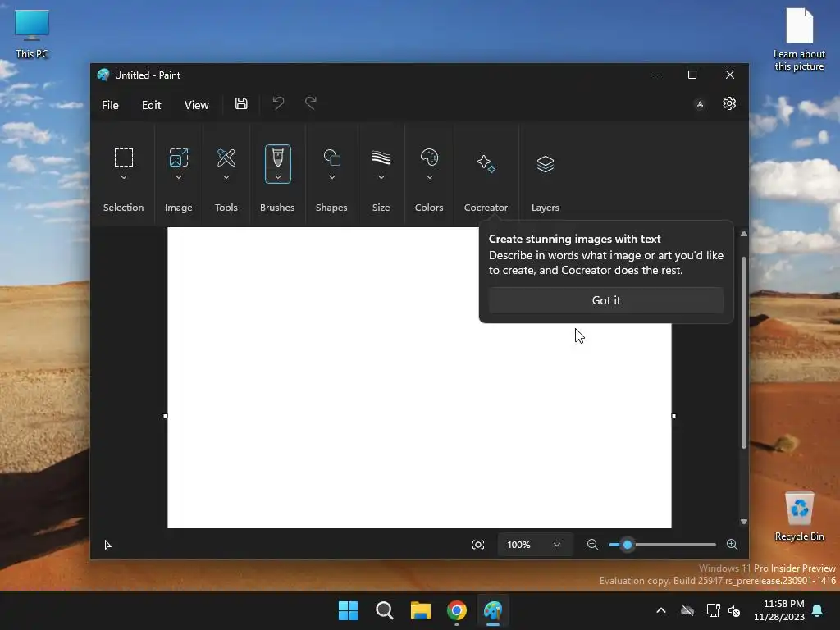Open the View menu
Image resolution: width=840 pixels, height=630 pixels.
tap(197, 105)
